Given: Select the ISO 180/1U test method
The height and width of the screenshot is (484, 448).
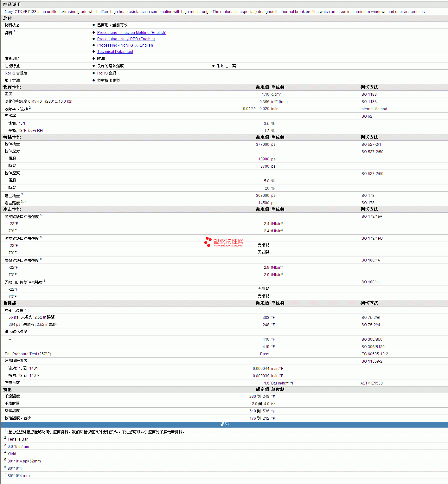Looking at the screenshot, I should 370,282.
